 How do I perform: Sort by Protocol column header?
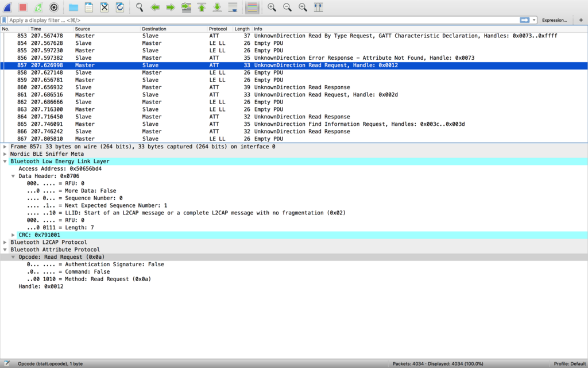click(220, 29)
